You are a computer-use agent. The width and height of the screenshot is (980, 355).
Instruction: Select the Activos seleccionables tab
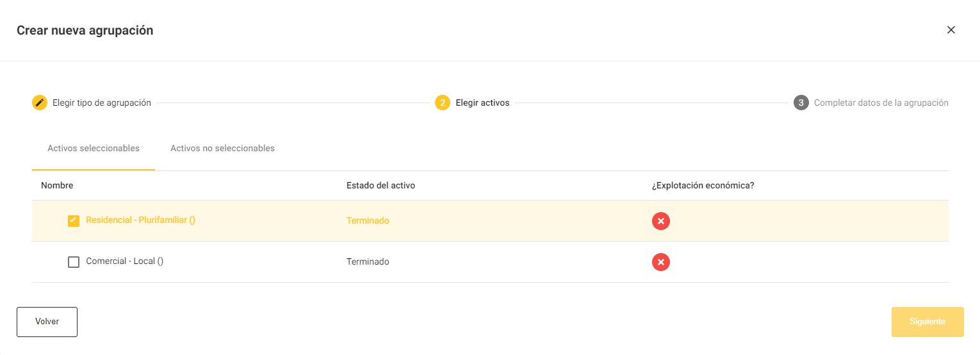[x=94, y=149]
